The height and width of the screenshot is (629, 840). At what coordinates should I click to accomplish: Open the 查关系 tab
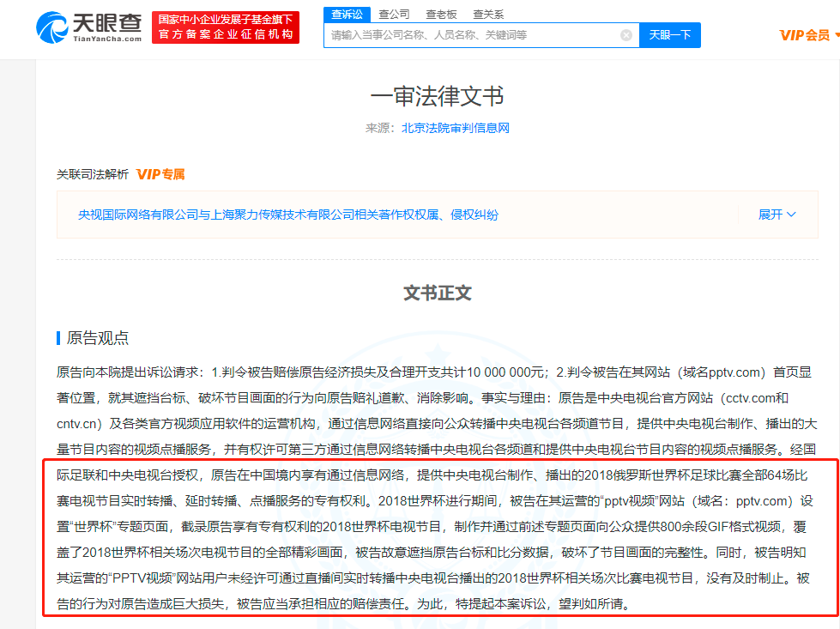[488, 15]
